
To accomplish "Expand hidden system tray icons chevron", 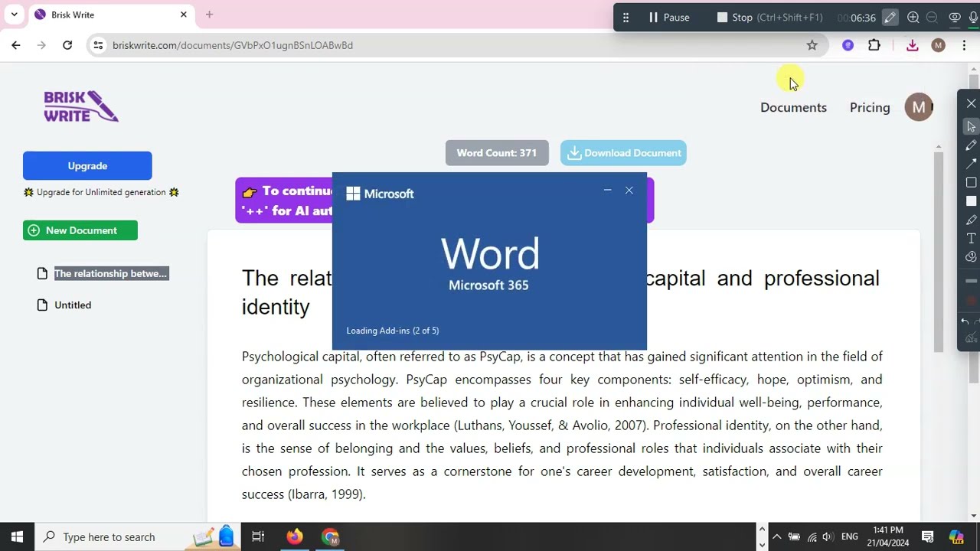I will (x=776, y=536).
